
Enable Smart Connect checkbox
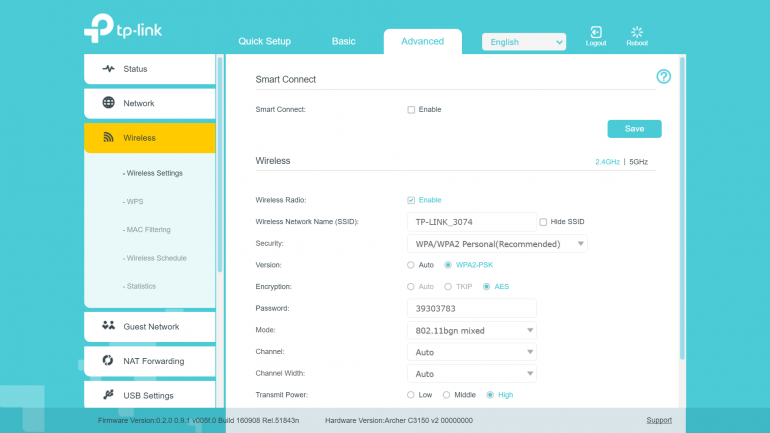pyautogui.click(x=411, y=109)
